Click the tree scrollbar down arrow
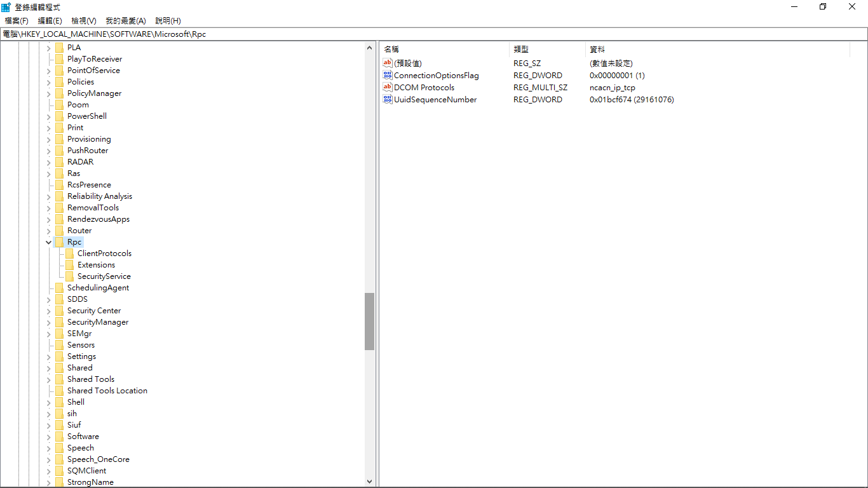Image resolution: width=868 pixels, height=488 pixels. (x=369, y=482)
